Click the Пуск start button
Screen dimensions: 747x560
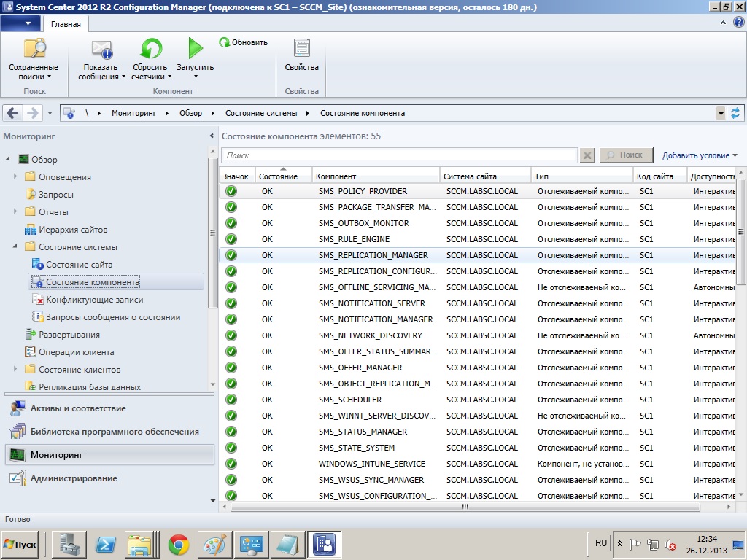tap(20, 544)
